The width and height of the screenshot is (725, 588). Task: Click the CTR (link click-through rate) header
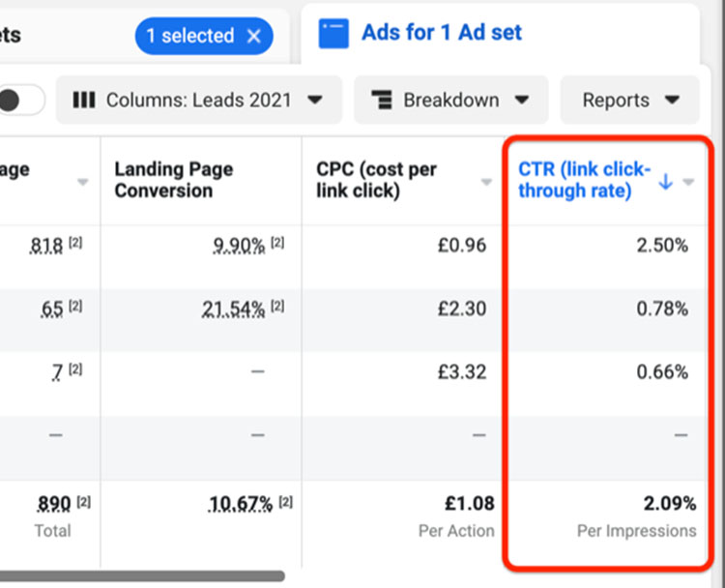[x=583, y=180]
